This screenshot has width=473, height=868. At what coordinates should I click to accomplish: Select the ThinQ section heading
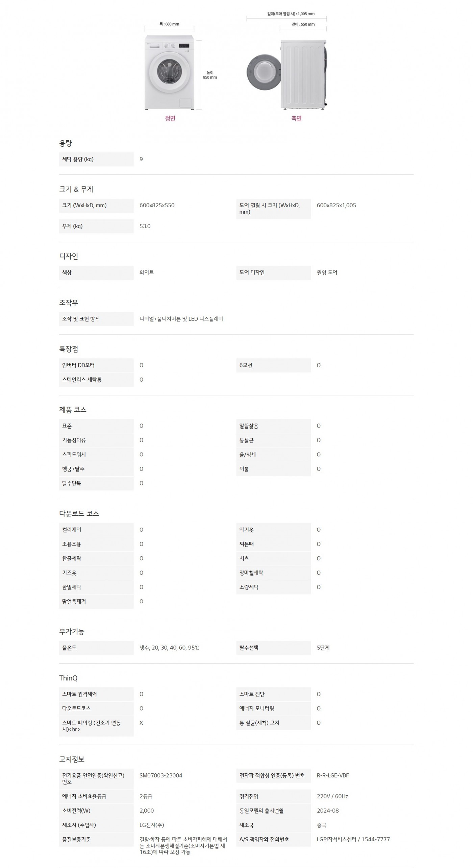68,678
